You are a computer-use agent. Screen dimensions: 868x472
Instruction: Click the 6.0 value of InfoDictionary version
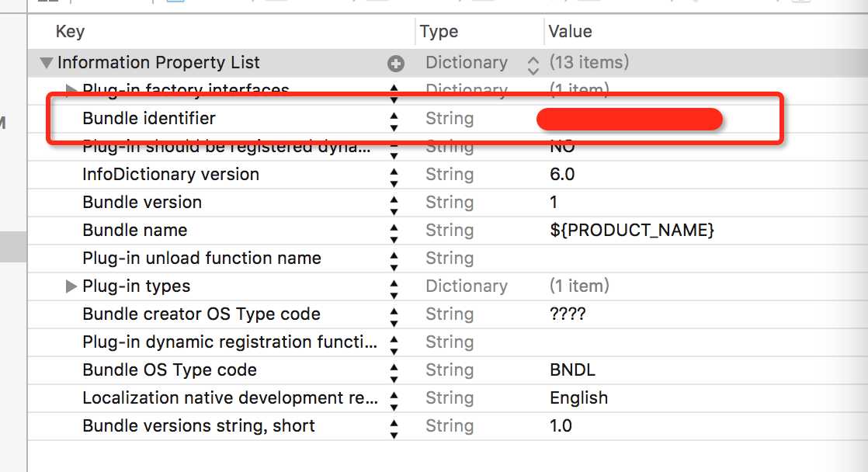coord(562,175)
